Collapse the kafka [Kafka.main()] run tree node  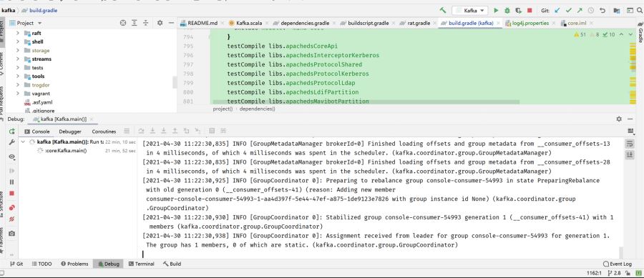24,142
